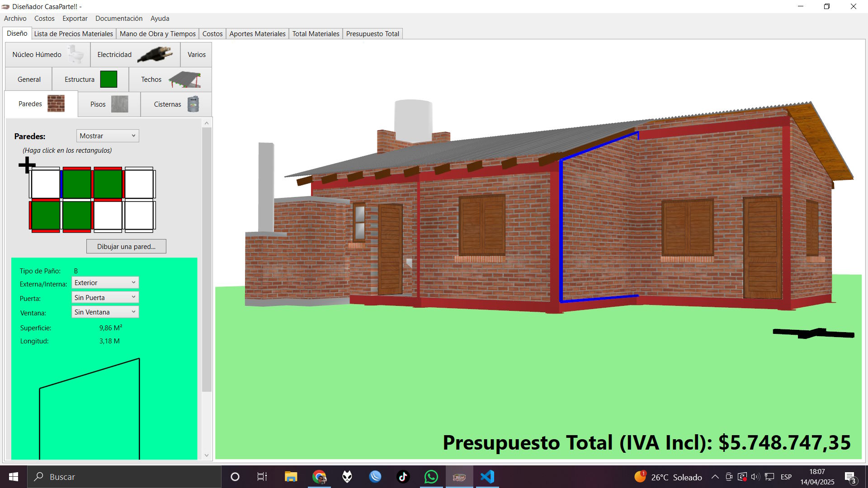The image size is (868, 488).
Task: Click the concrete texture Pisos icon
Action: point(119,104)
